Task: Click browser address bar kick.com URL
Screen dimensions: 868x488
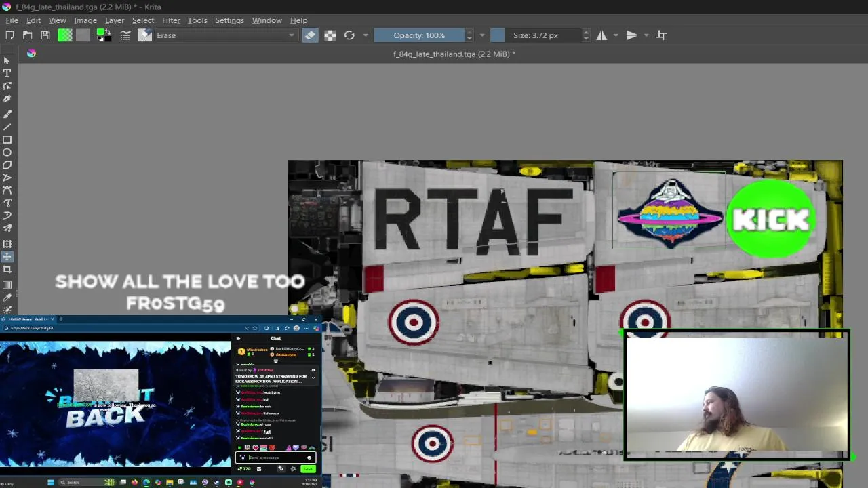Action: coord(33,328)
